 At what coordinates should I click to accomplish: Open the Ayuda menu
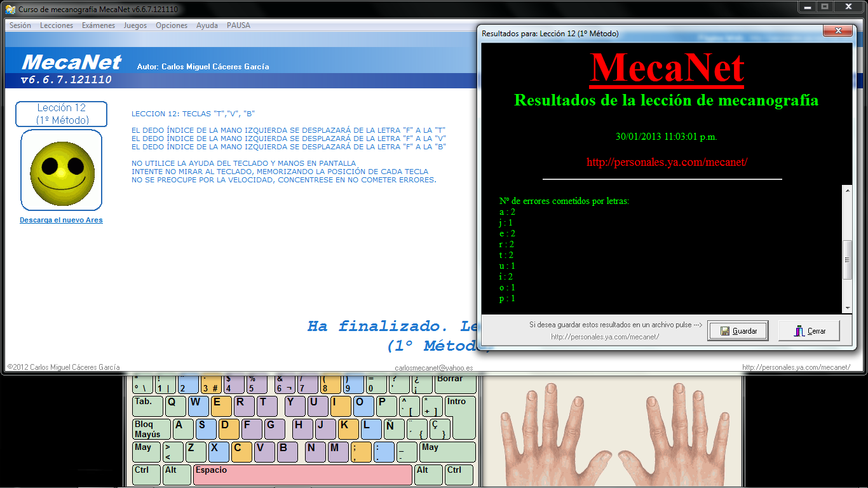[206, 25]
